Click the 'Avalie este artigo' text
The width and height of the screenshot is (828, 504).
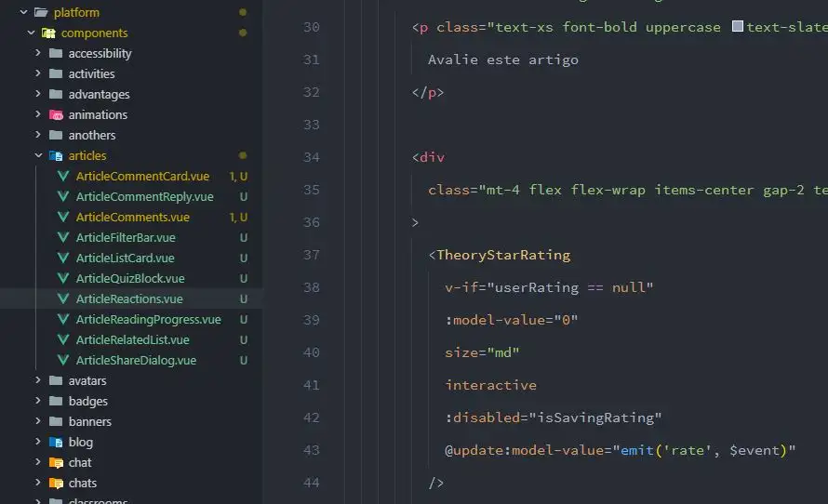pyautogui.click(x=502, y=60)
